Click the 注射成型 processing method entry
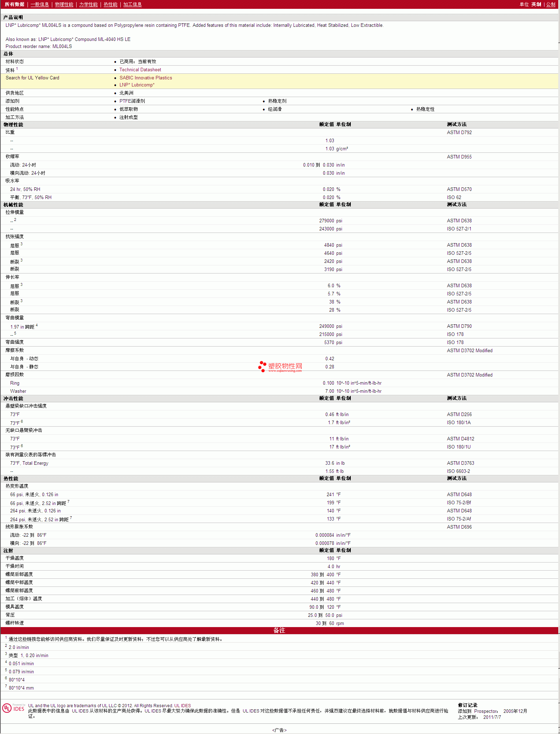This screenshot has width=560, height=734. (128, 118)
